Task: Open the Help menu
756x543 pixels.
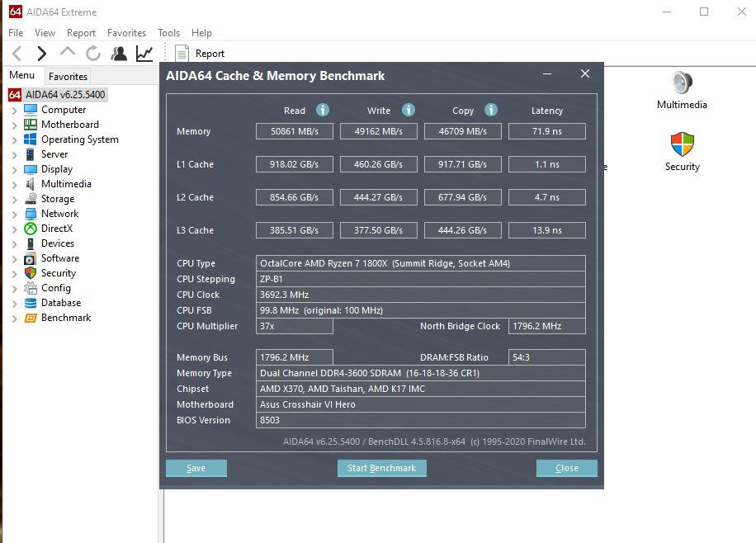Action: click(201, 33)
